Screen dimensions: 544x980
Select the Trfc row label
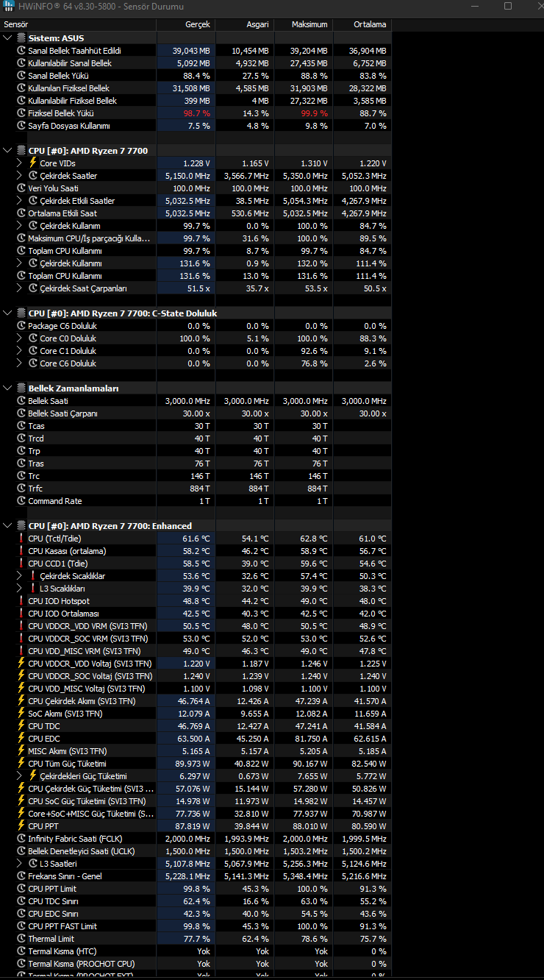[x=35, y=489]
